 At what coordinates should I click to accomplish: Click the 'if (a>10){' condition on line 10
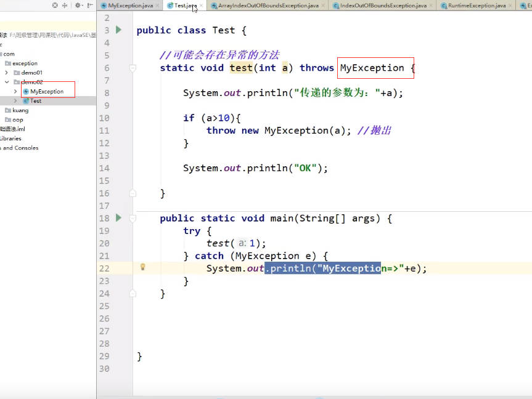[212, 118]
